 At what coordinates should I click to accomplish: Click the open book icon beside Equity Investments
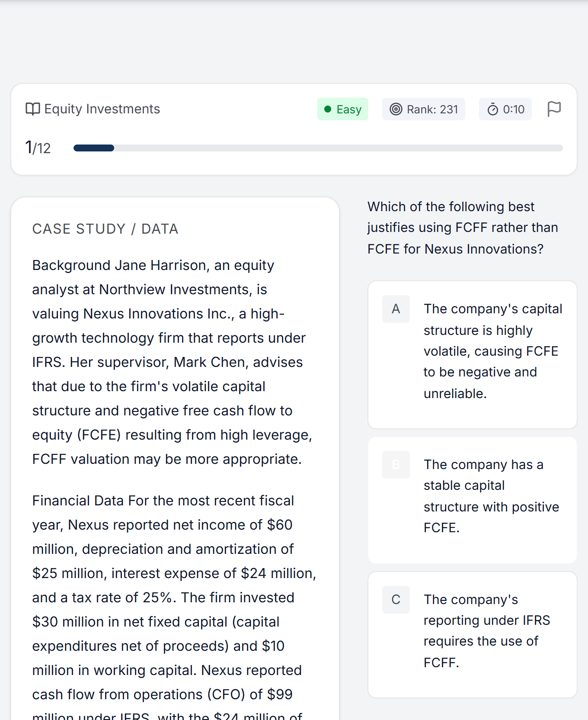click(33, 109)
